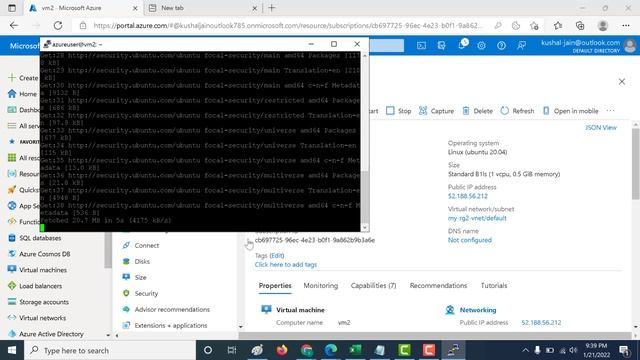Screen dimensions: 640x360
Task: Refresh the VM overview
Action: (x=517, y=111)
